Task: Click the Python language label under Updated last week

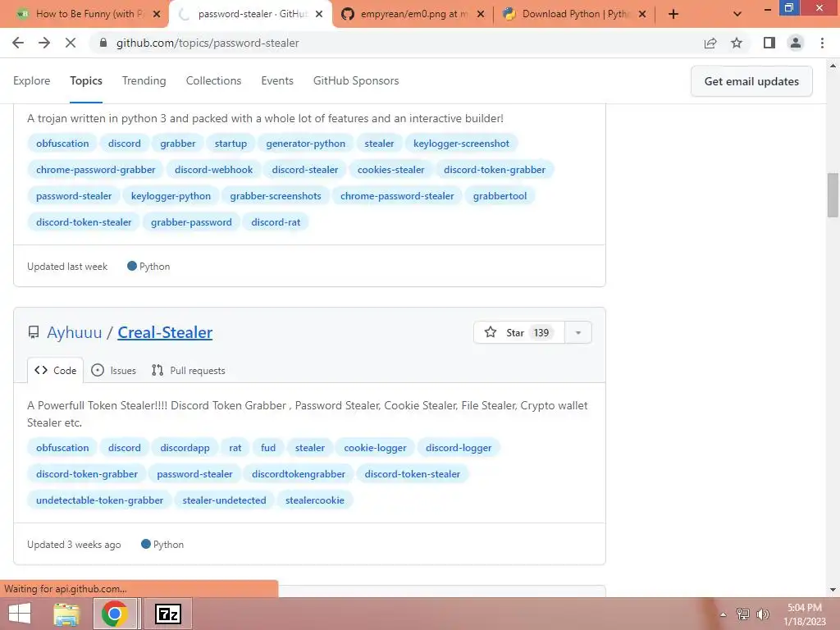Action: (x=148, y=267)
